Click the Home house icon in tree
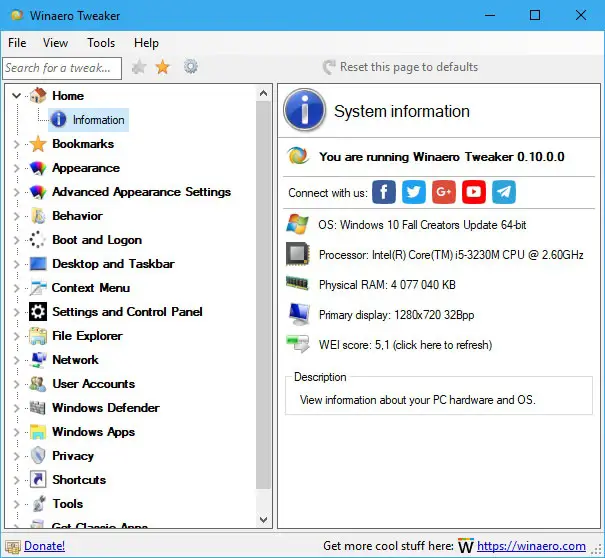Image resolution: width=605 pixels, height=558 pixels. tap(38, 95)
